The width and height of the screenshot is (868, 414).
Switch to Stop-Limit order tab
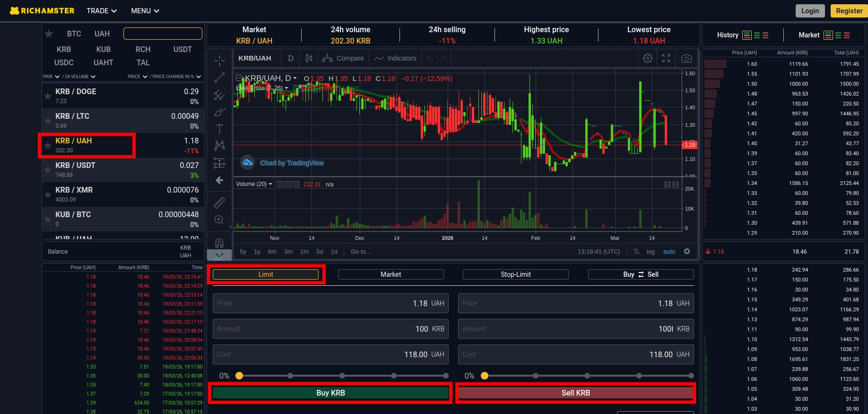click(x=516, y=274)
